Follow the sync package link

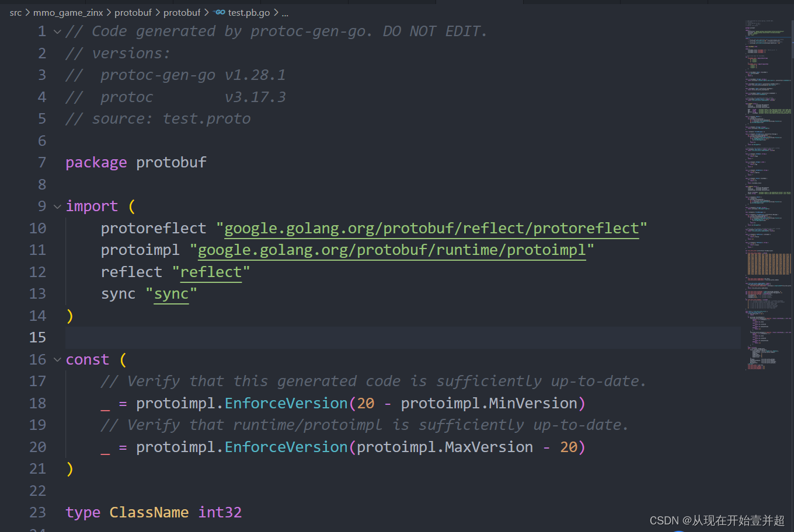pyautogui.click(x=172, y=293)
